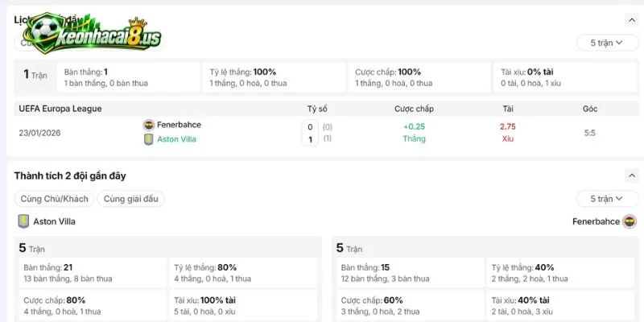Image resolution: width=644 pixels, height=322 pixels.
Task: Open the 5 trận dropdown in recent form
Action: (x=608, y=199)
